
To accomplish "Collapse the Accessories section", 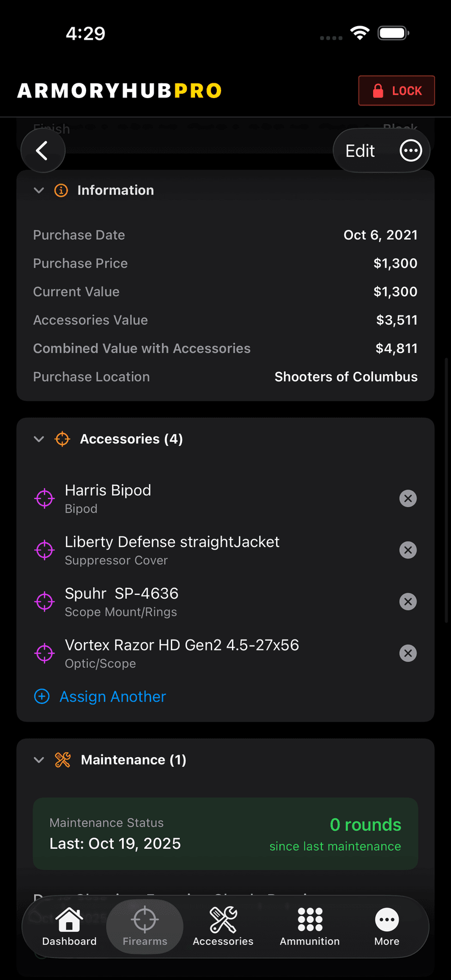I will [39, 439].
